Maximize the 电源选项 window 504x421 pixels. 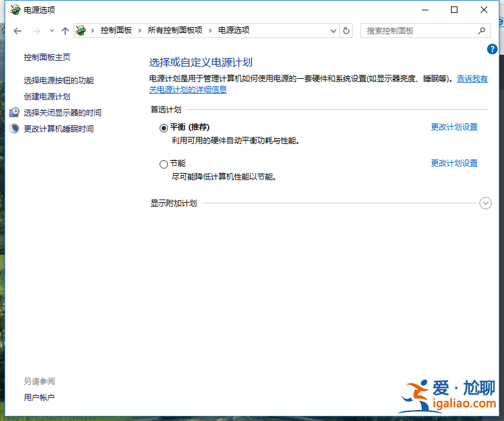pyautogui.click(x=454, y=10)
